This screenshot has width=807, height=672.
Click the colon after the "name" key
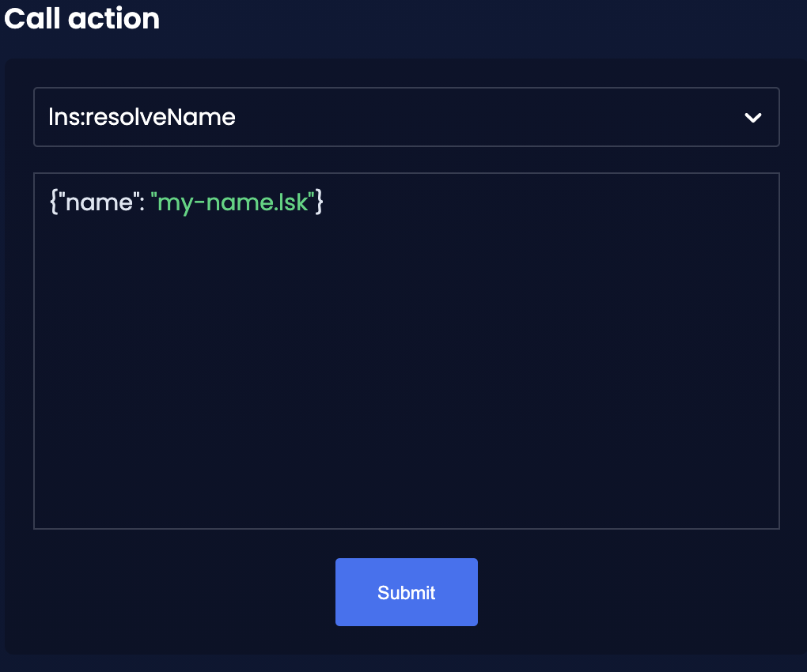click(142, 204)
